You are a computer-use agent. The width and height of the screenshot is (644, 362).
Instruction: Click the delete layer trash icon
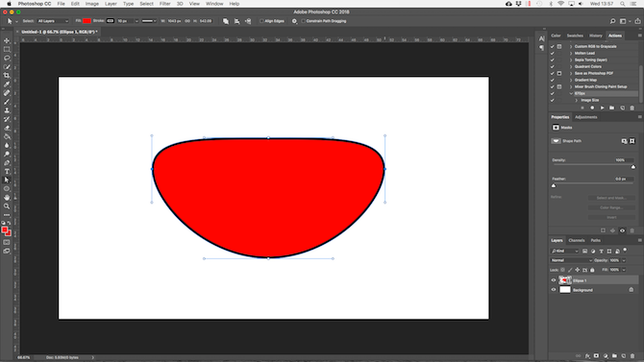click(632, 356)
